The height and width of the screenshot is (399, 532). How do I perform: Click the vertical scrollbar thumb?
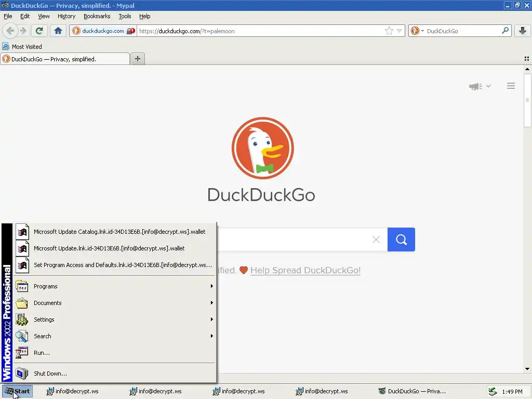527,100
